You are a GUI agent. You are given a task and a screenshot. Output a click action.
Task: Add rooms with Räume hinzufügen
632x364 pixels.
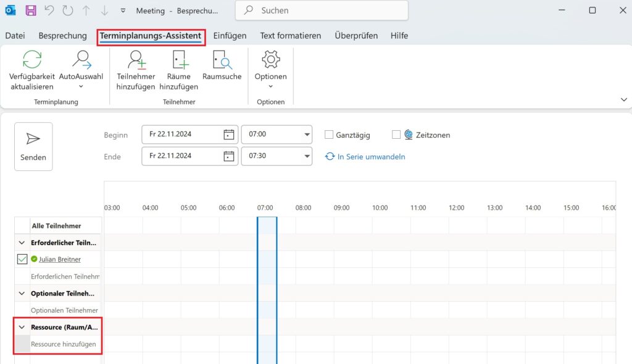point(178,70)
